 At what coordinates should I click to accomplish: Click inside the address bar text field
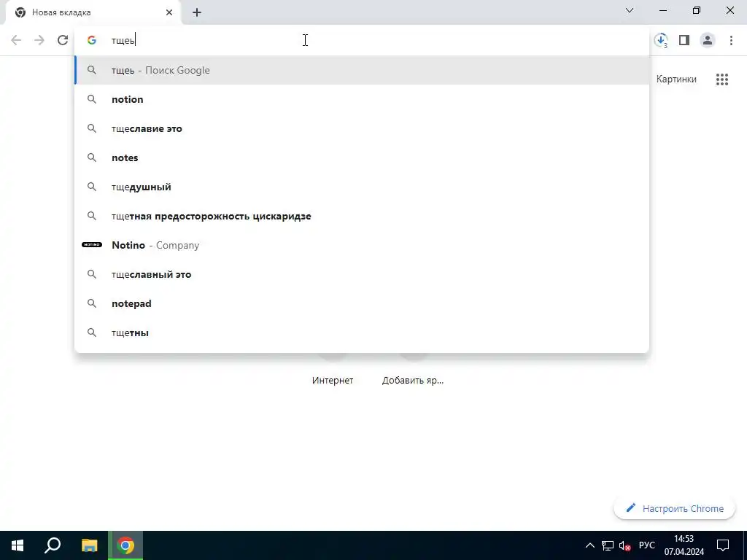coord(362,41)
